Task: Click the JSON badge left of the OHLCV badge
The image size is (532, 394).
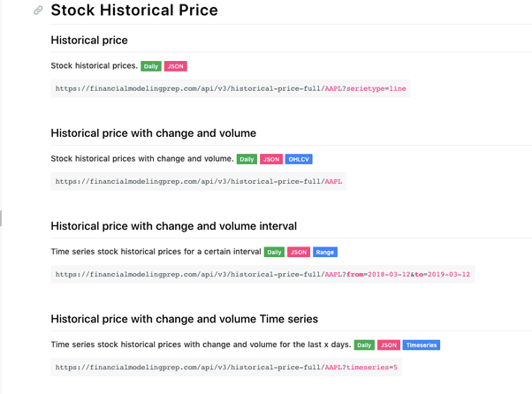Action: (x=271, y=159)
